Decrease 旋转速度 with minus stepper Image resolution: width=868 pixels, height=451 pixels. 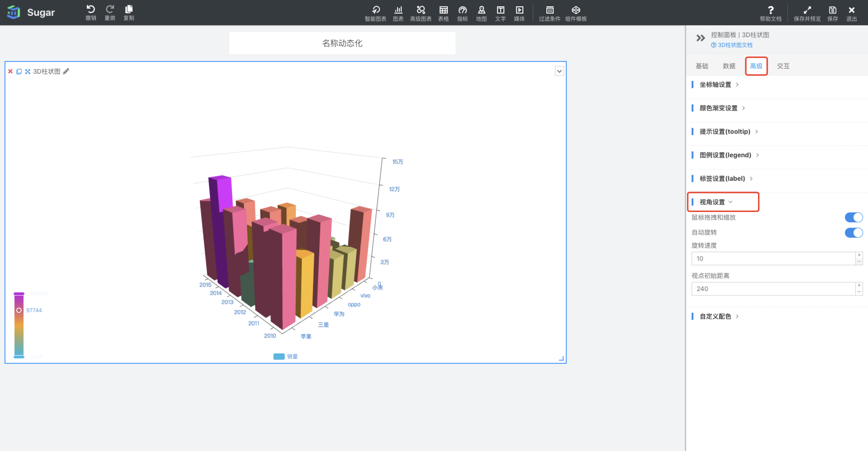click(x=859, y=262)
